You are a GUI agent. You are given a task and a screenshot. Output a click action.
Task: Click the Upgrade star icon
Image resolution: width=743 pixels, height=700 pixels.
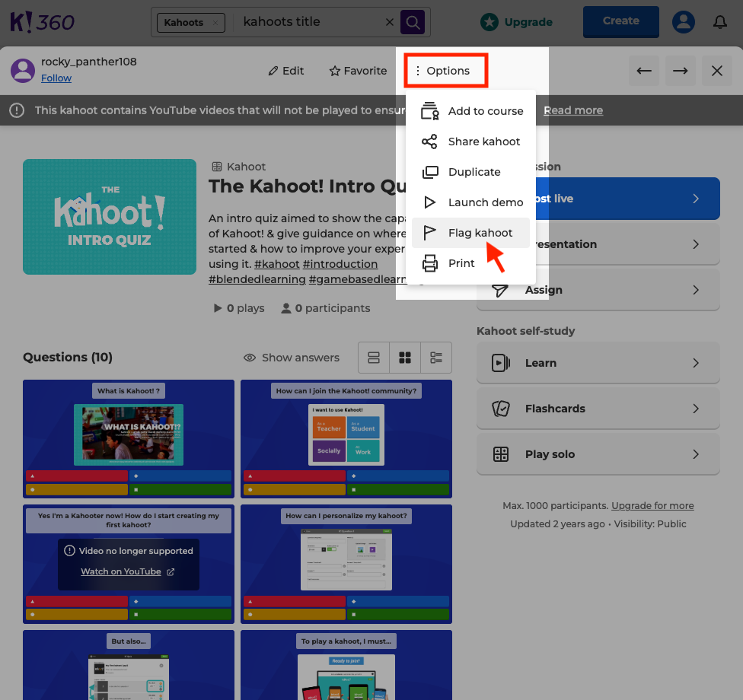489,22
